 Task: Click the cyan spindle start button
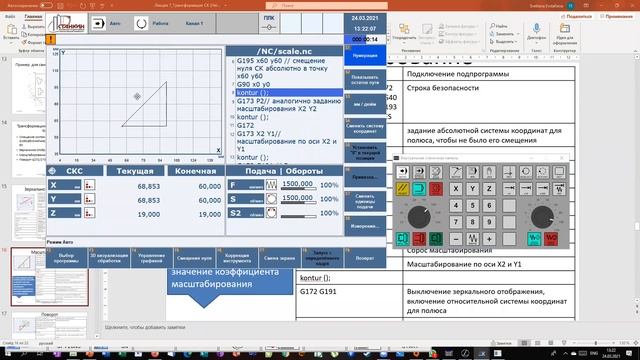tap(534, 239)
